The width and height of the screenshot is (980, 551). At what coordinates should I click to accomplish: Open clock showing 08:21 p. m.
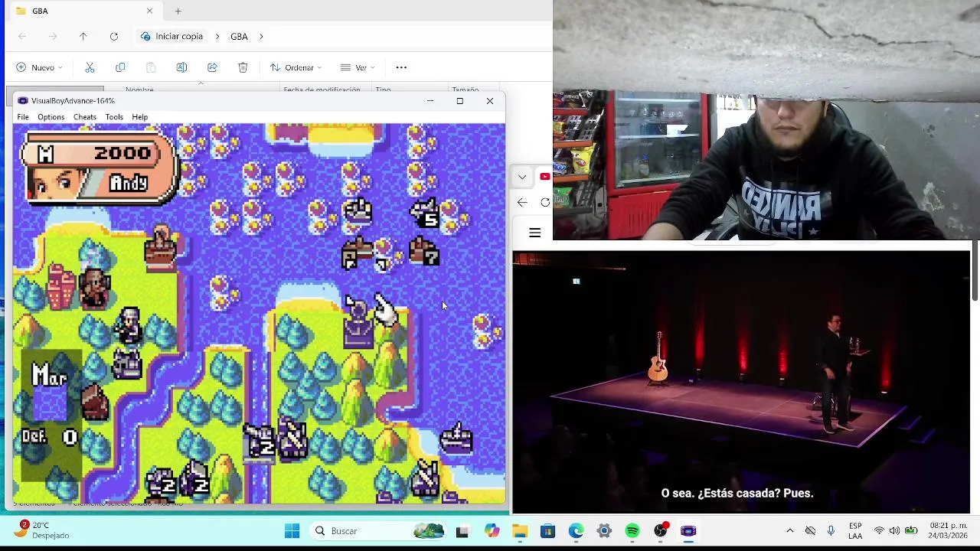pyautogui.click(x=948, y=530)
